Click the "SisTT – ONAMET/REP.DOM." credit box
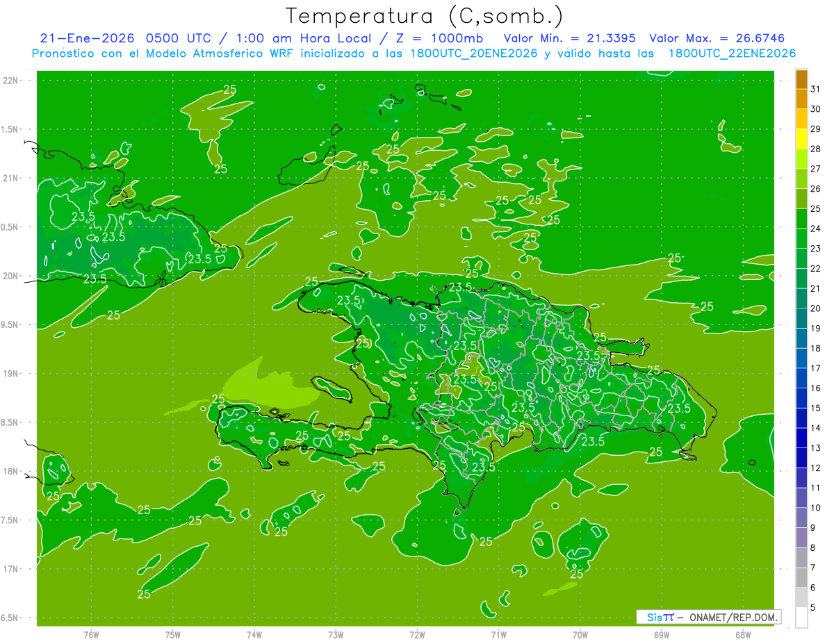 coord(708,617)
